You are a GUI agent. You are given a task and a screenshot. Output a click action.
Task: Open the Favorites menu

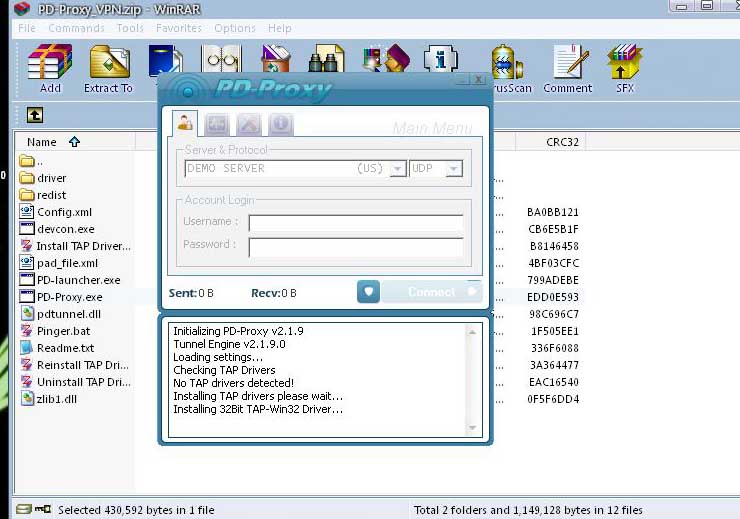[179, 28]
